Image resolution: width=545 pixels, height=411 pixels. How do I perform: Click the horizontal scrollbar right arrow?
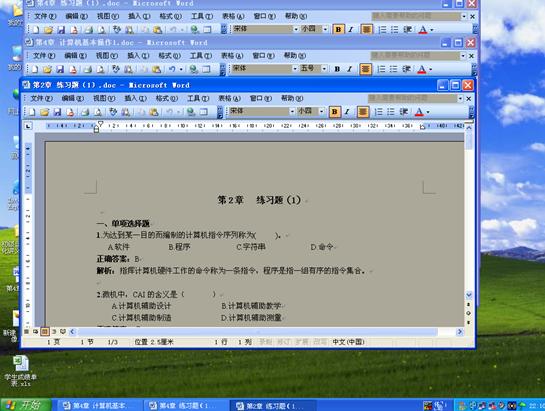pos(460,332)
